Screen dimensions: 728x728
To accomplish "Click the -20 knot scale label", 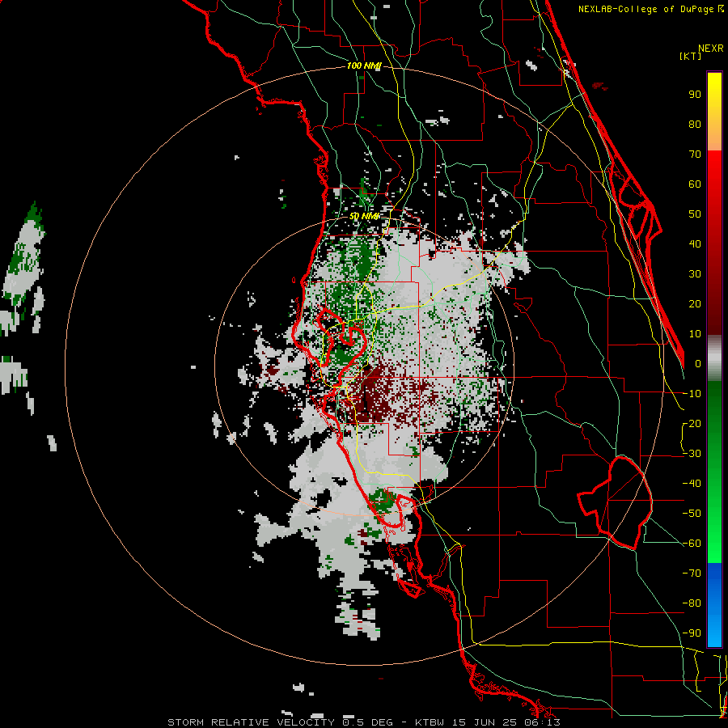I will point(692,424).
